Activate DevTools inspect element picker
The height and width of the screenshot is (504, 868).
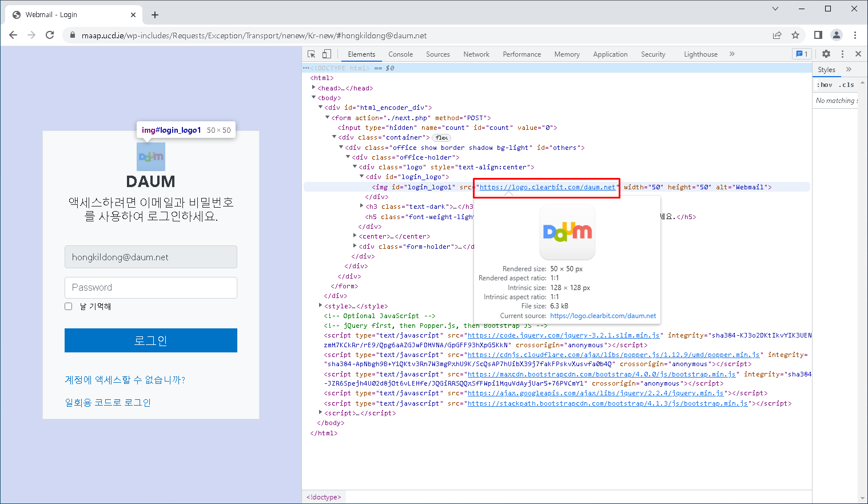coord(312,54)
